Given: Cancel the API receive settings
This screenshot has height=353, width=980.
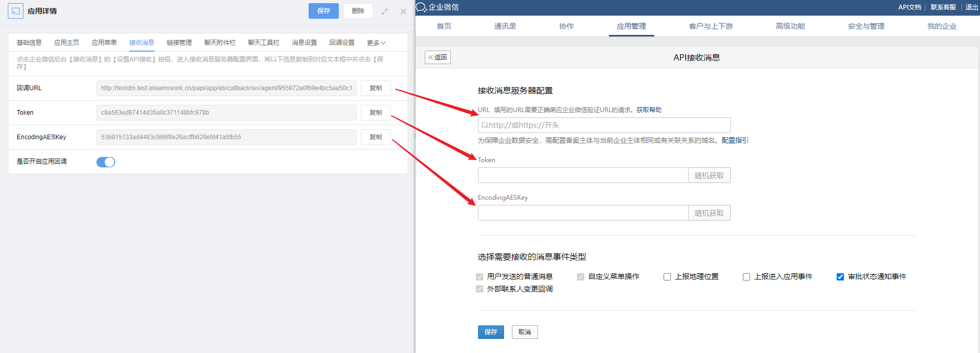Looking at the screenshot, I should click(525, 332).
